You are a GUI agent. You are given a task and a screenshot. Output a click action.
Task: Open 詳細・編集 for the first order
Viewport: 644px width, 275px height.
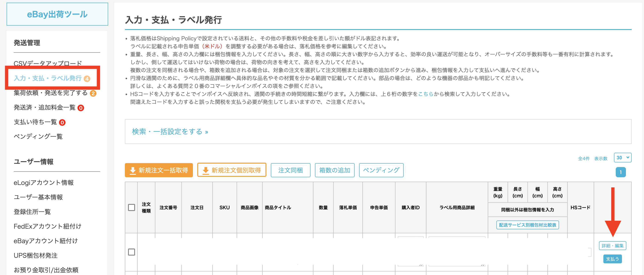point(612,245)
